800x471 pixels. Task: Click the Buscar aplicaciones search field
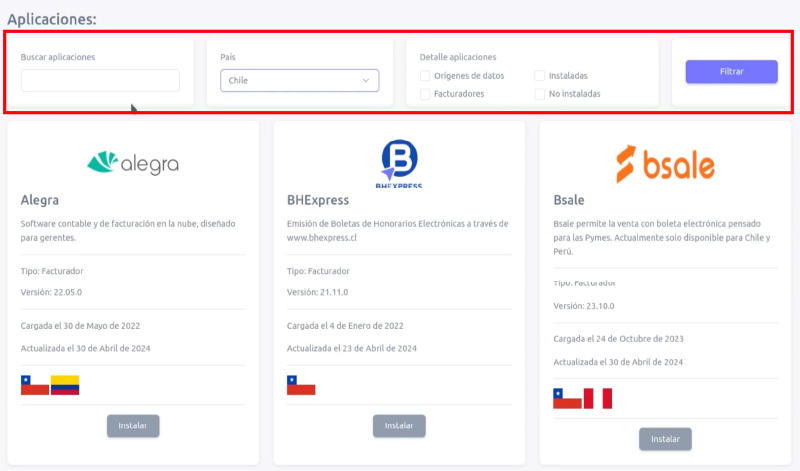pyautogui.click(x=100, y=81)
